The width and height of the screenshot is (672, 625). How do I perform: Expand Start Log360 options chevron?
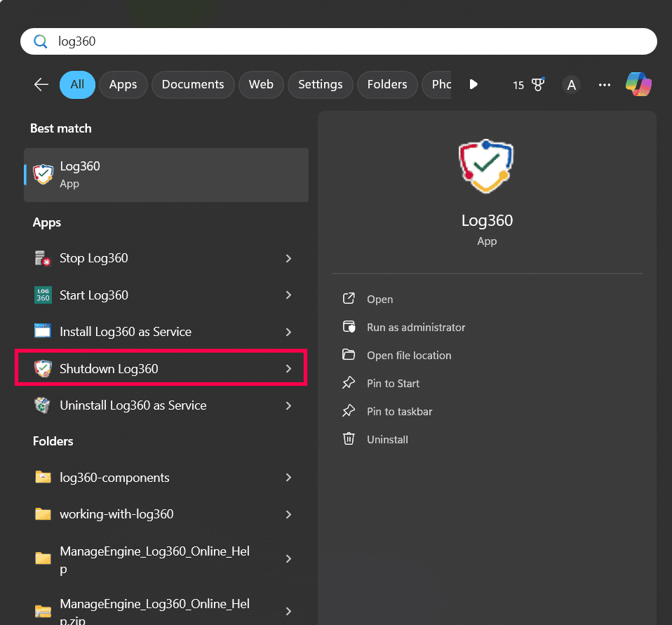[x=288, y=295]
